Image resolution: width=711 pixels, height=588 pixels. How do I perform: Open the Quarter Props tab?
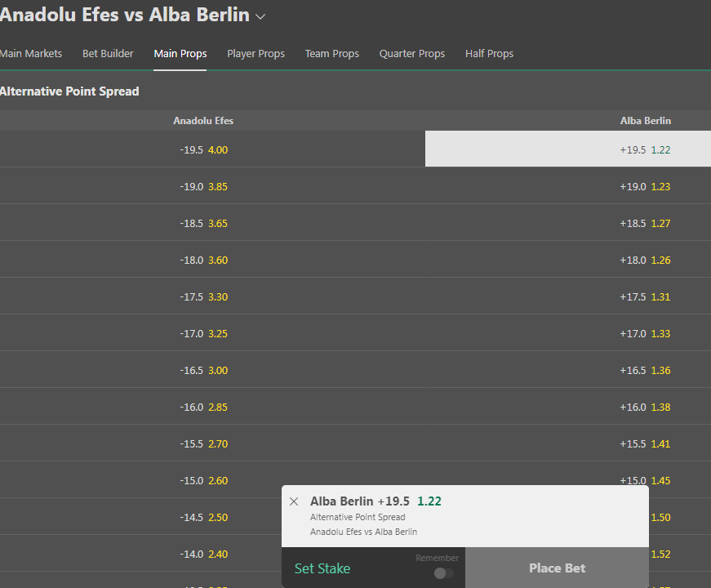(x=412, y=54)
